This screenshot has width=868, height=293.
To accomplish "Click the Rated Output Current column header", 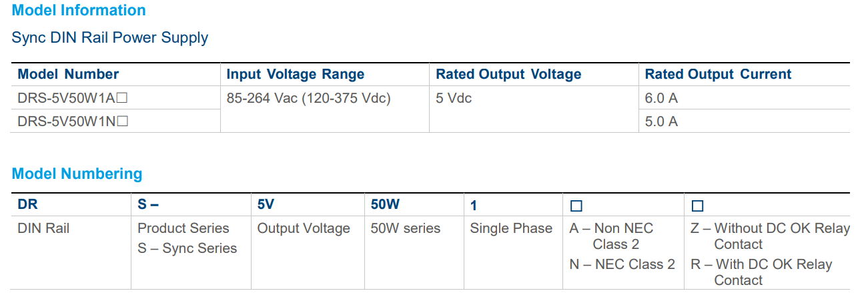I will click(718, 74).
